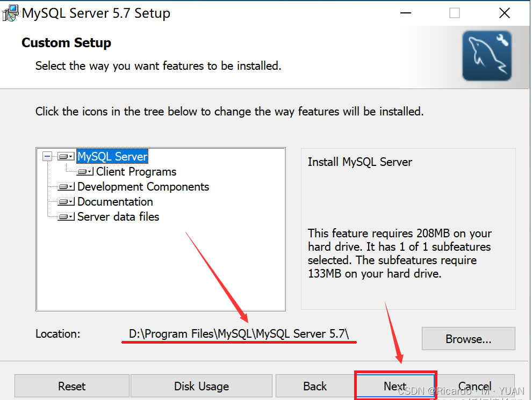Click the MySQL dolphin logo image

[x=487, y=56]
